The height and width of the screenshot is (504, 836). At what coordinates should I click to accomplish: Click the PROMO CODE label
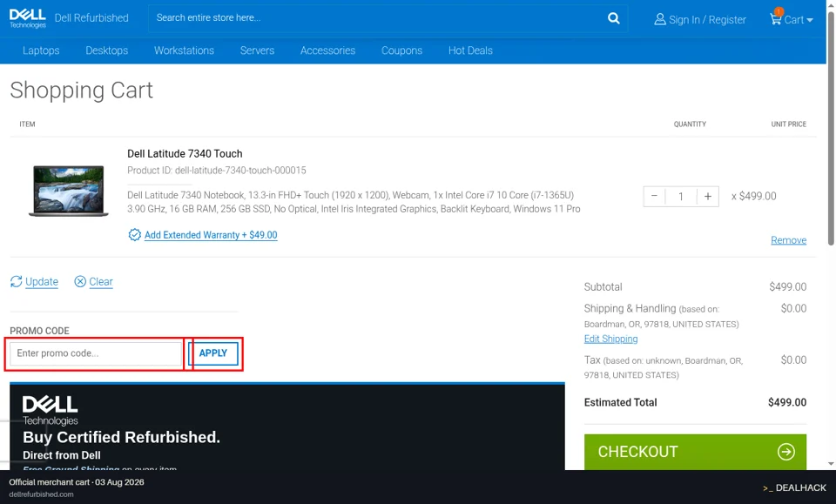[39, 331]
